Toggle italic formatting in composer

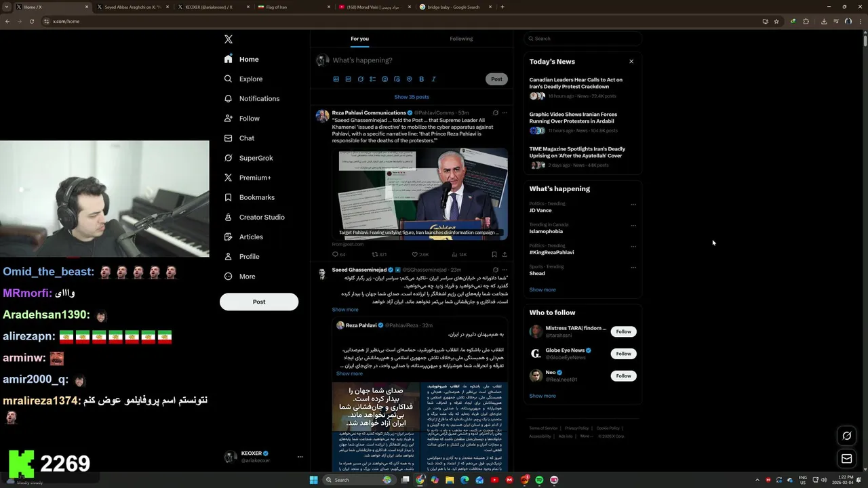click(x=434, y=79)
